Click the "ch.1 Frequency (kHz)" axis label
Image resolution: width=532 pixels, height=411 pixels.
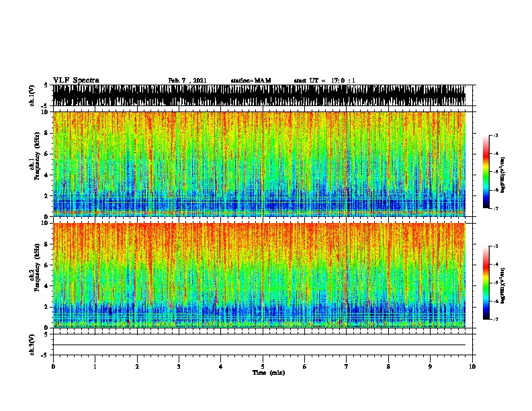point(35,156)
